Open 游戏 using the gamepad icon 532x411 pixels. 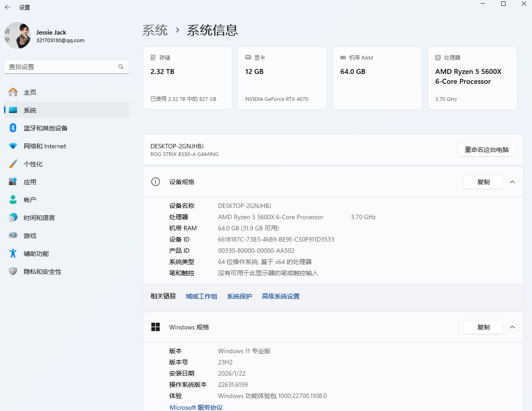click(13, 236)
